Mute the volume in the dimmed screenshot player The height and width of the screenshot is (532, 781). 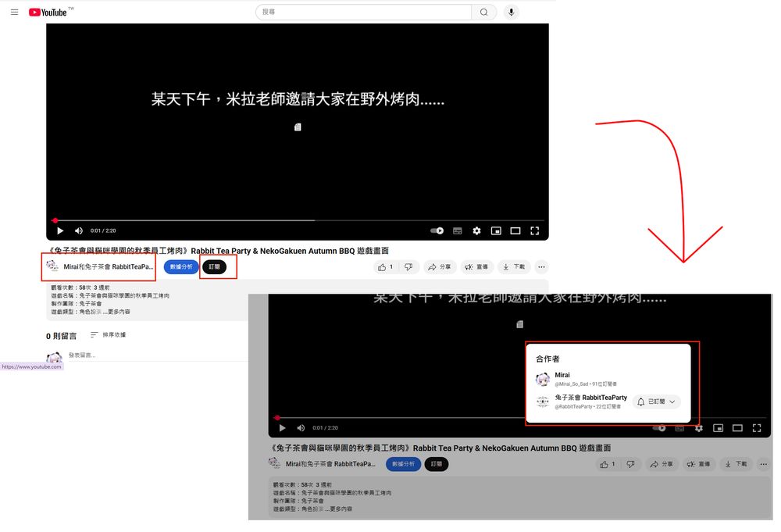[x=301, y=428]
